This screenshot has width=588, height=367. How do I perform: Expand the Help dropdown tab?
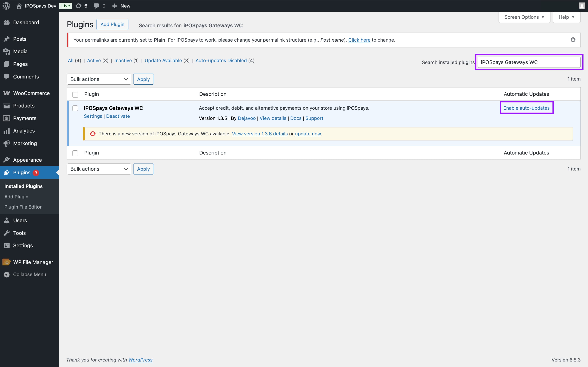click(566, 17)
